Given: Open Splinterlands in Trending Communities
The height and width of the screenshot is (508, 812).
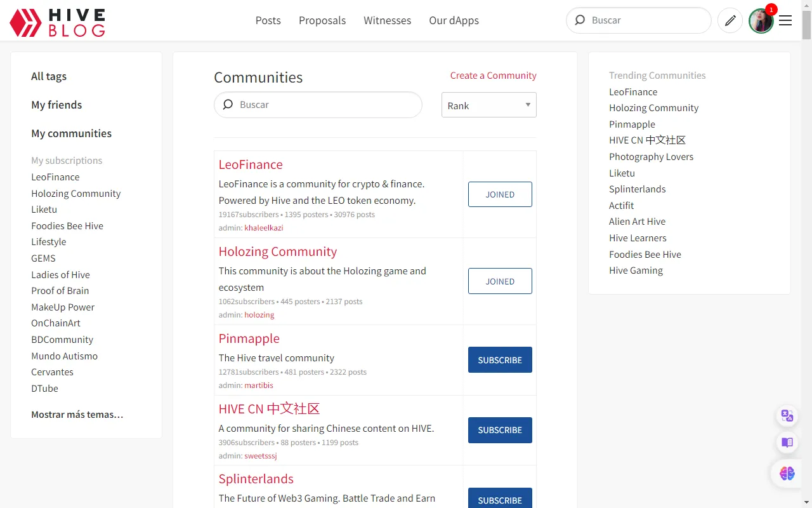Looking at the screenshot, I should tap(638, 189).
